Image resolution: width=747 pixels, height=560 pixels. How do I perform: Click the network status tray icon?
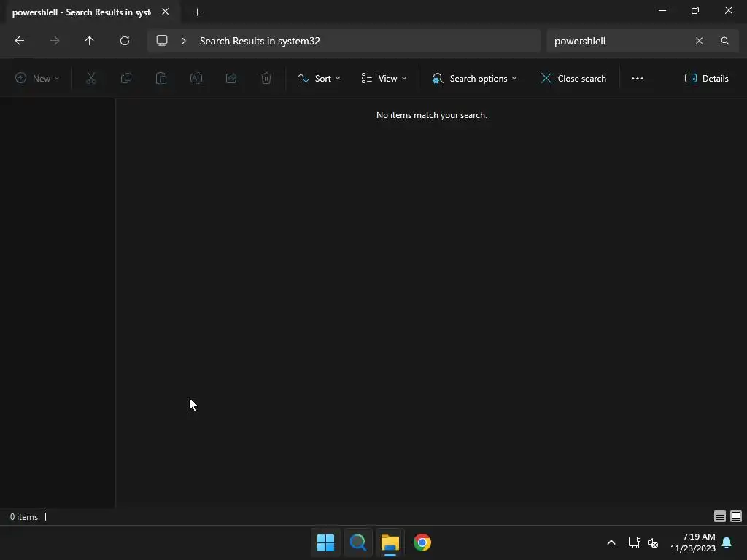coord(634,542)
